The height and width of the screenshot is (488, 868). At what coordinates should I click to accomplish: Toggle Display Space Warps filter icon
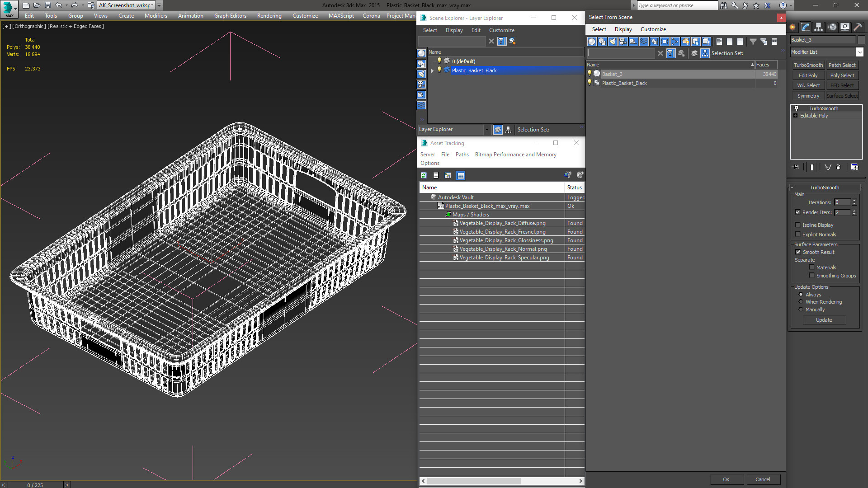(644, 42)
